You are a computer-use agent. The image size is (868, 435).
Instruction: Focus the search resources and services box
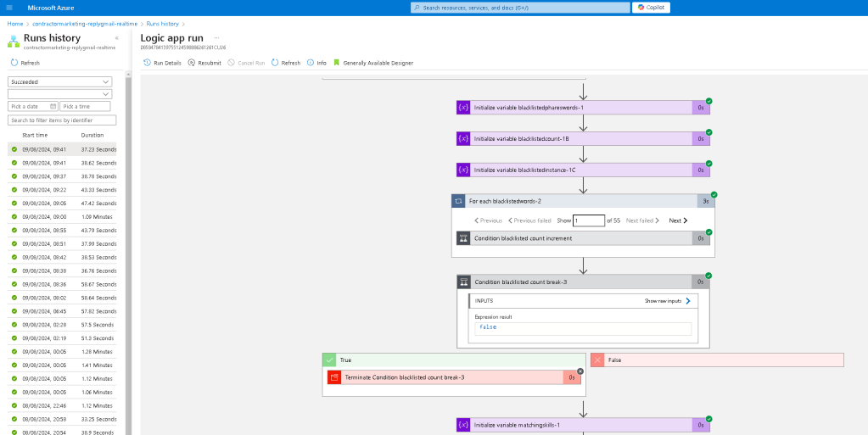pyautogui.click(x=520, y=8)
